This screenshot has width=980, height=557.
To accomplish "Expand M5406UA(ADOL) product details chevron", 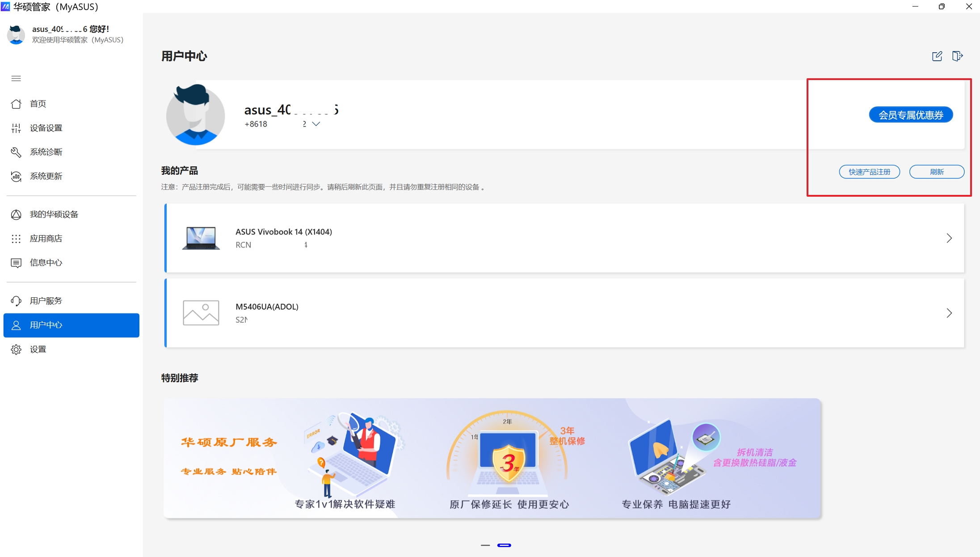I will point(949,313).
